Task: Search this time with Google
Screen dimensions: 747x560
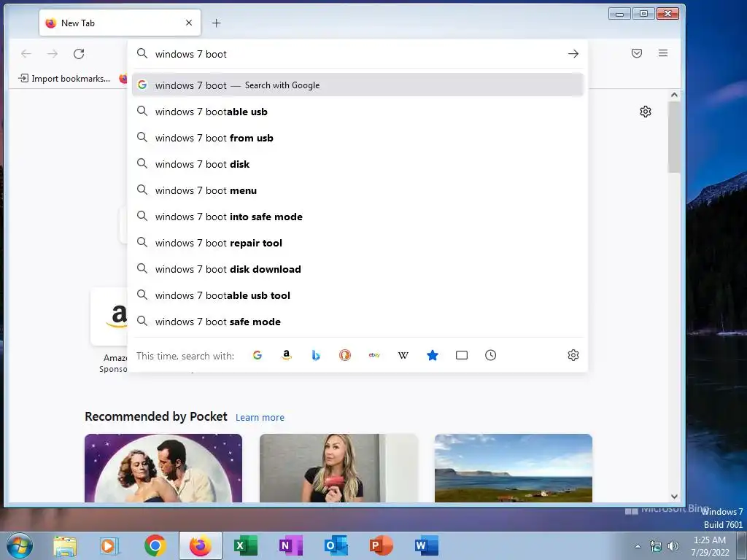Action: coord(258,355)
